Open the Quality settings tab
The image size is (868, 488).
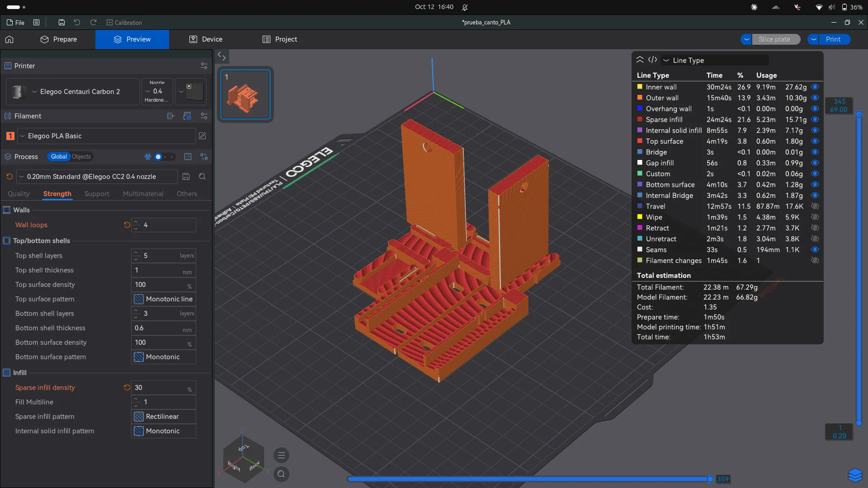[x=19, y=194]
